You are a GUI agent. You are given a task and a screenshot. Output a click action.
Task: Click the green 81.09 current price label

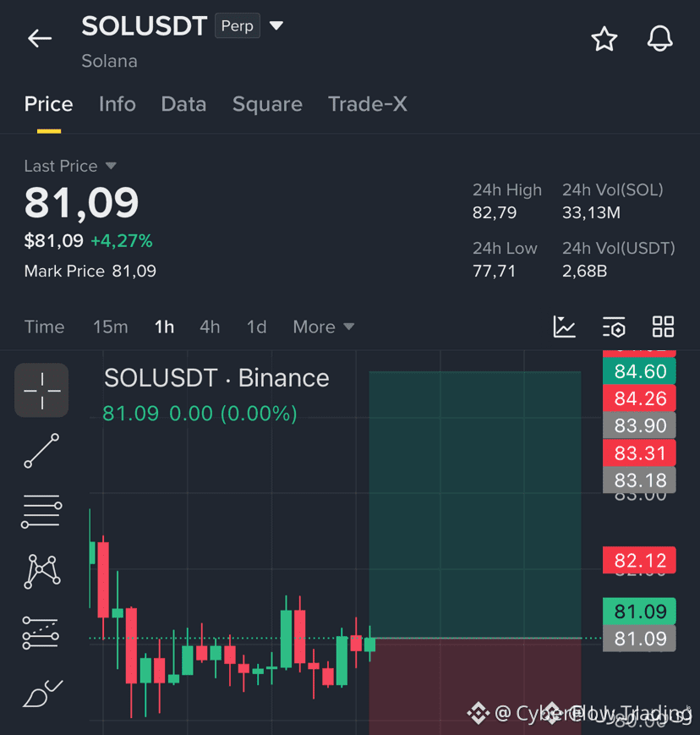tap(640, 612)
